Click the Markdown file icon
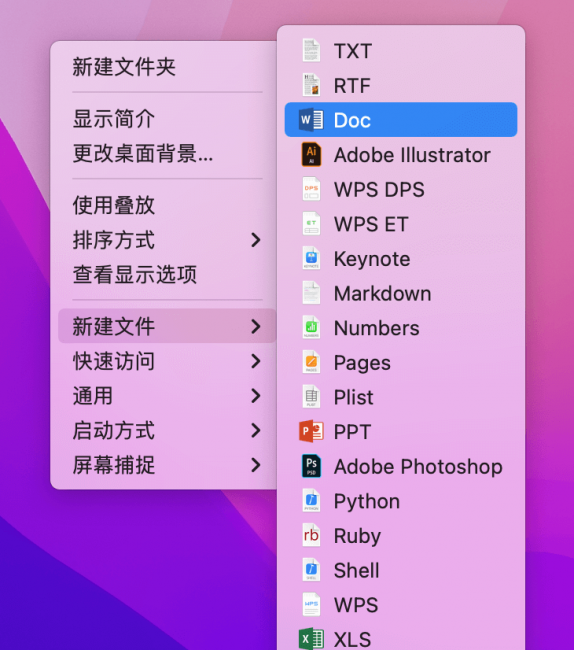 311,293
